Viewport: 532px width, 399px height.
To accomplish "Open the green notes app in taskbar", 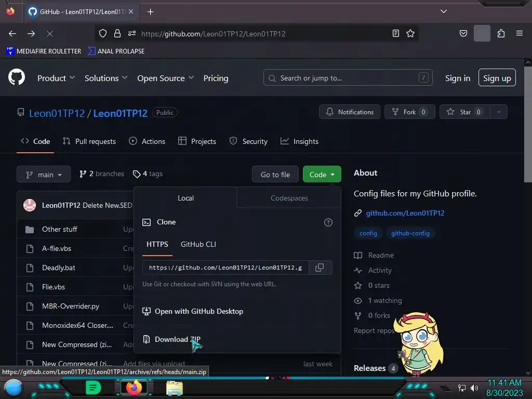I will (94, 388).
